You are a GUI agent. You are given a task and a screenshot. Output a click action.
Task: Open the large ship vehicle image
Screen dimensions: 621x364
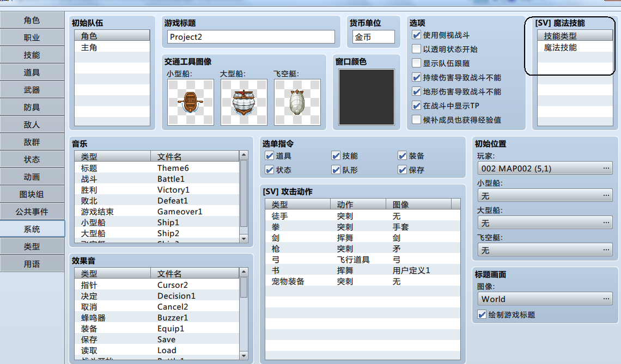point(244,102)
